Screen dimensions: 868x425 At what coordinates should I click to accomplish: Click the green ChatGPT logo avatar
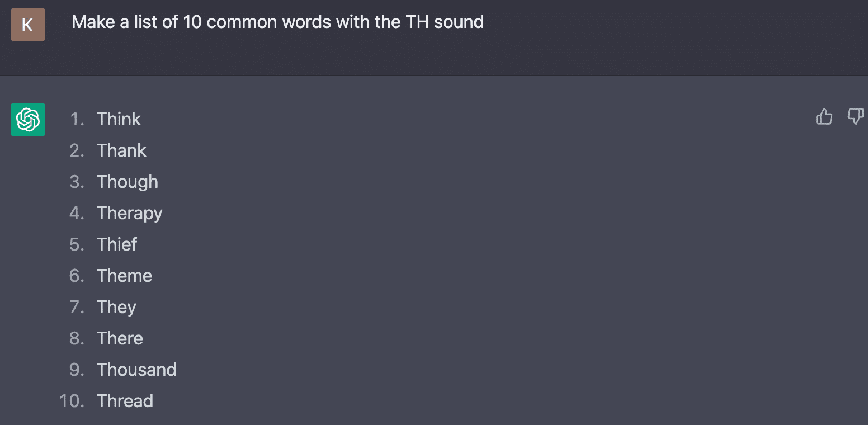pyautogui.click(x=28, y=120)
